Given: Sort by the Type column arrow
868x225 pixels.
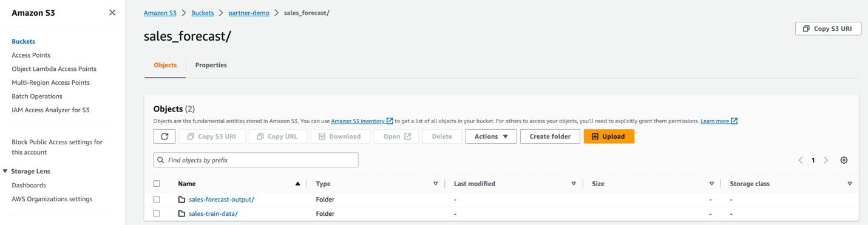Looking at the screenshot, I should 435,184.
